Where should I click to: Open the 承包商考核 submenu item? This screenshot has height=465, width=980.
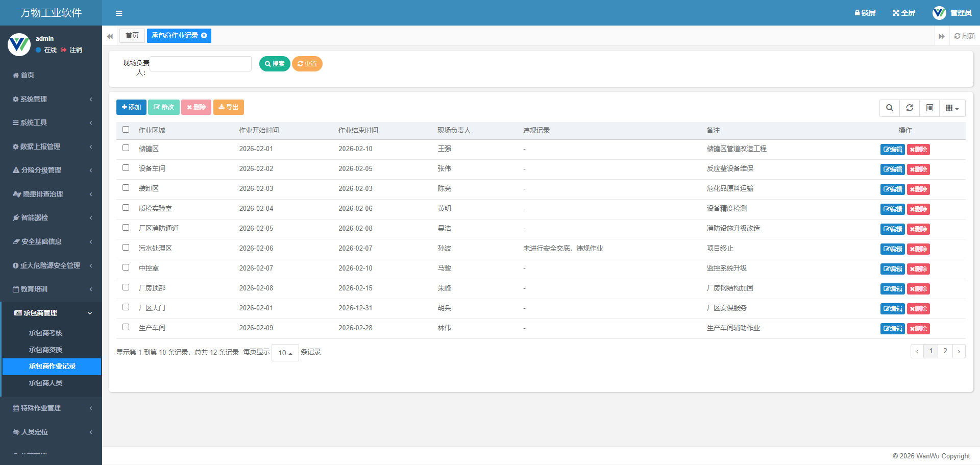pos(45,333)
